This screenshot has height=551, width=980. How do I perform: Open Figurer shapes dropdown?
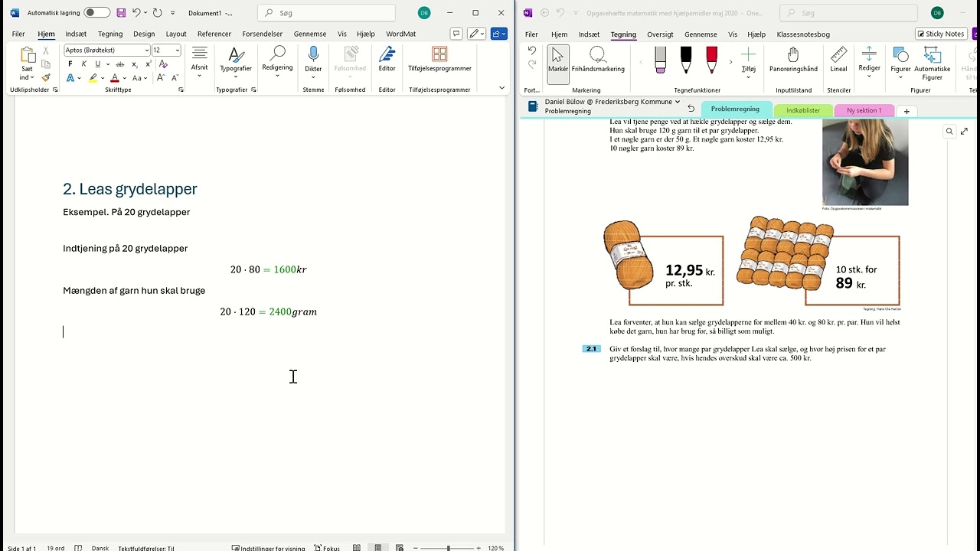pos(900,62)
